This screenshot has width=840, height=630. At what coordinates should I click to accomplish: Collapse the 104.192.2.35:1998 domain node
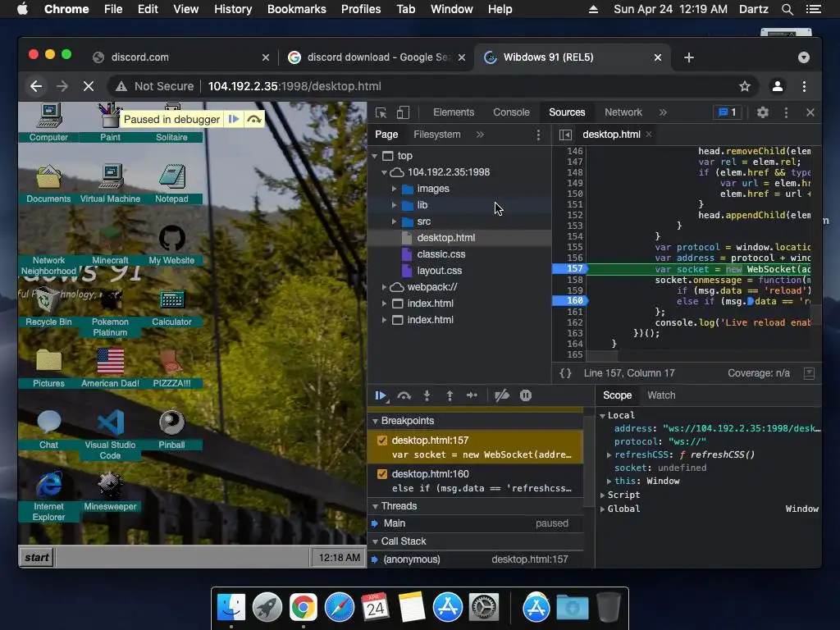click(x=384, y=172)
